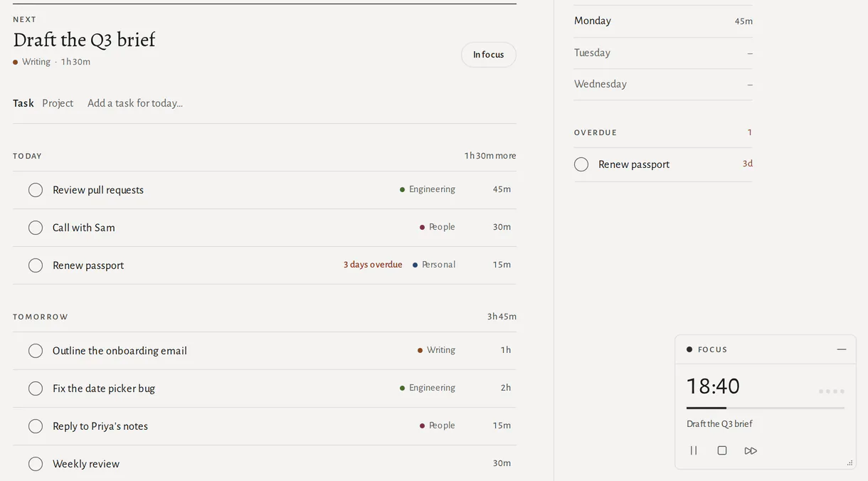868x481 pixels.
Task: Check off Renew passport in Overdue panel
Action: coord(581,164)
